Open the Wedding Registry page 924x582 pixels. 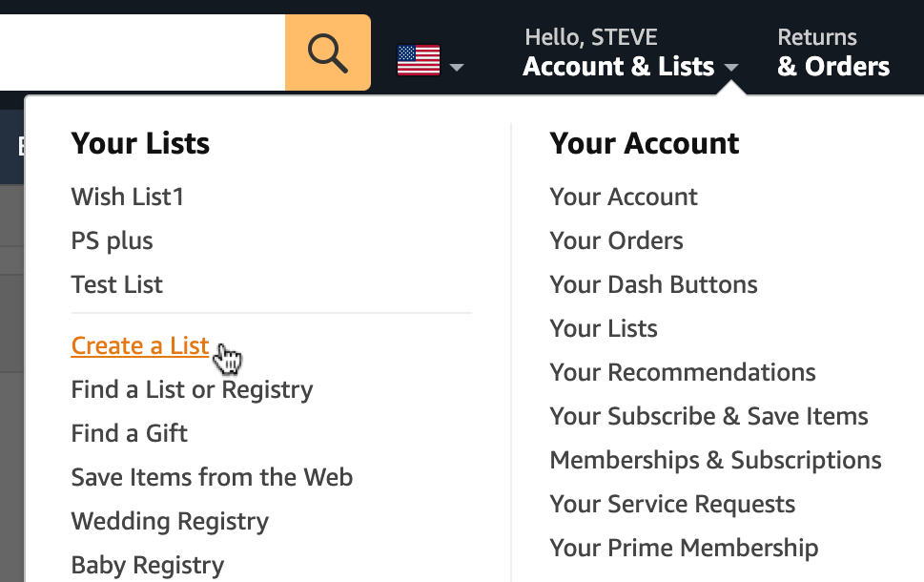pos(169,521)
